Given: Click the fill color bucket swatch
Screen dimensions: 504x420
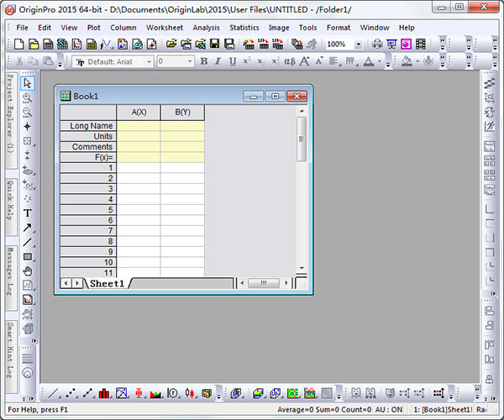Looking at the screenshot, I should tap(407, 61).
